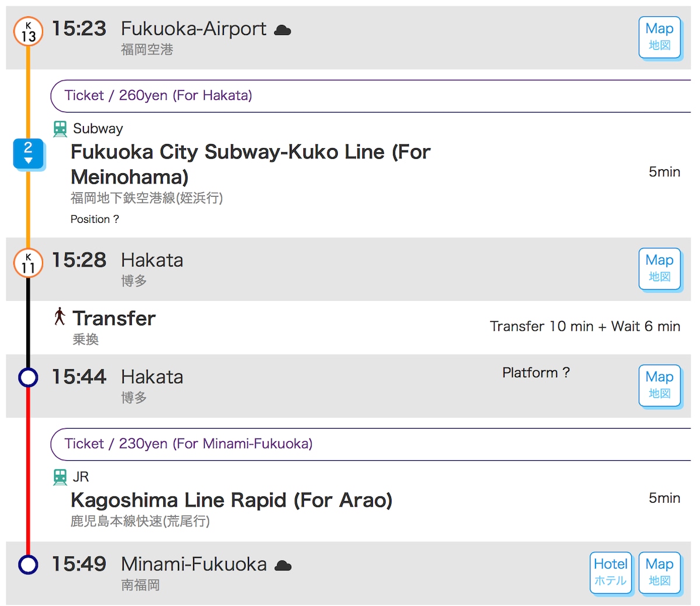This screenshot has width=700, height=606.
Task: Click the Hakata 15:44 departure circle marker
Action: (28, 377)
